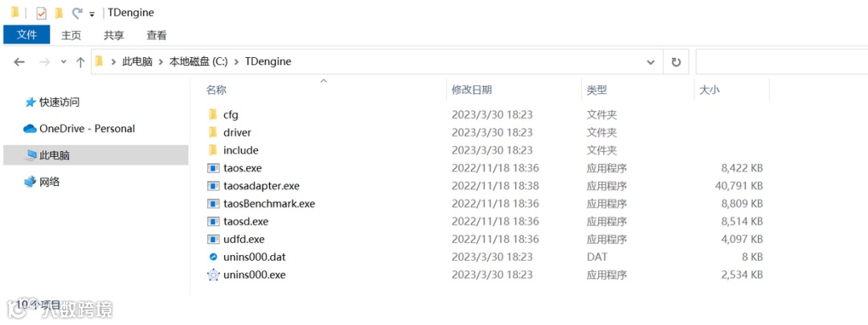Click the taosd.exe file icon
This screenshot has width=868, height=325.
tap(213, 221)
